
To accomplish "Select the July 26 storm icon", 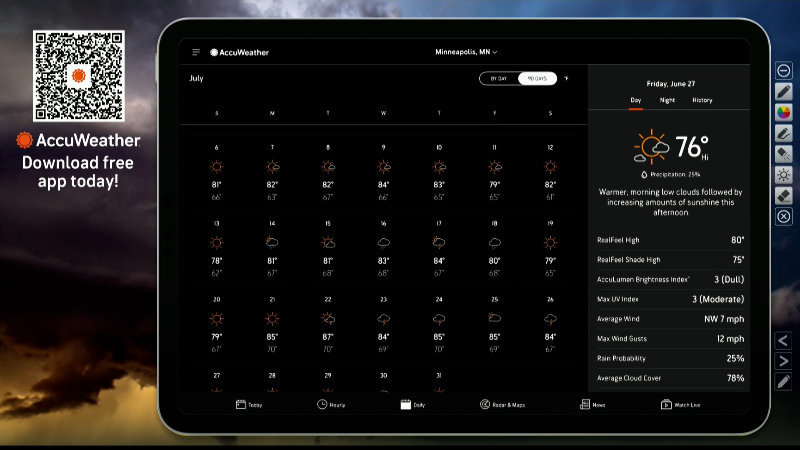I will click(550, 319).
